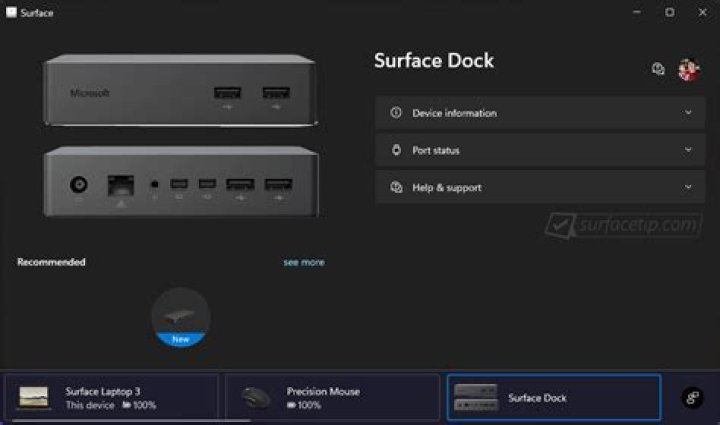Image resolution: width=720 pixels, height=425 pixels.
Task: Click the user profile avatar
Action: (688, 69)
